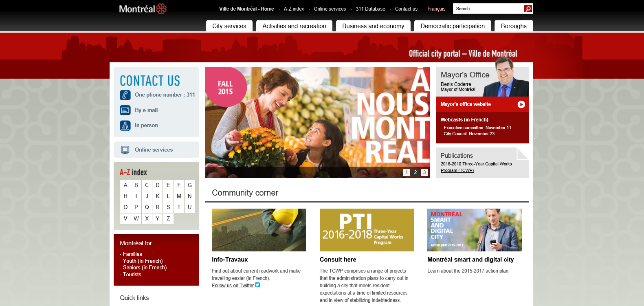The width and height of the screenshot is (644, 306).
Task: Show slide 2 of the banner
Action: tap(415, 172)
